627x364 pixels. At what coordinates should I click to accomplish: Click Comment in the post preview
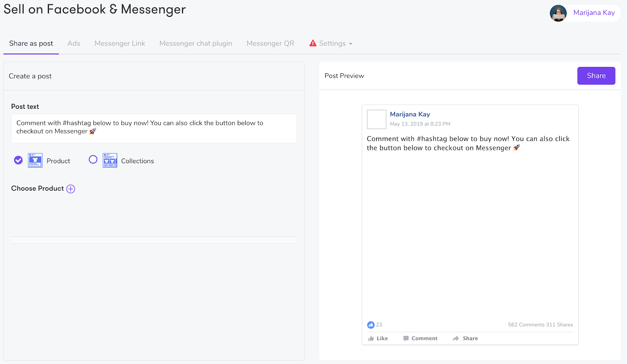420,339
